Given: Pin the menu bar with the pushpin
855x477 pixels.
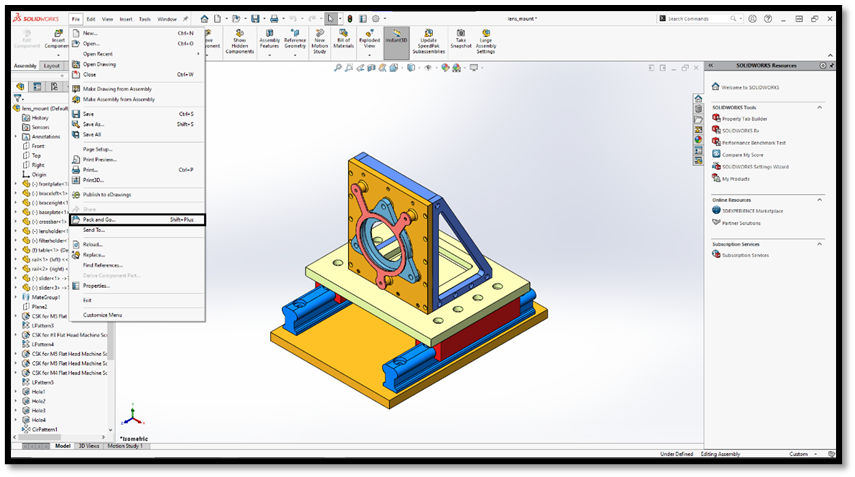Looking at the screenshot, I should click(185, 18).
